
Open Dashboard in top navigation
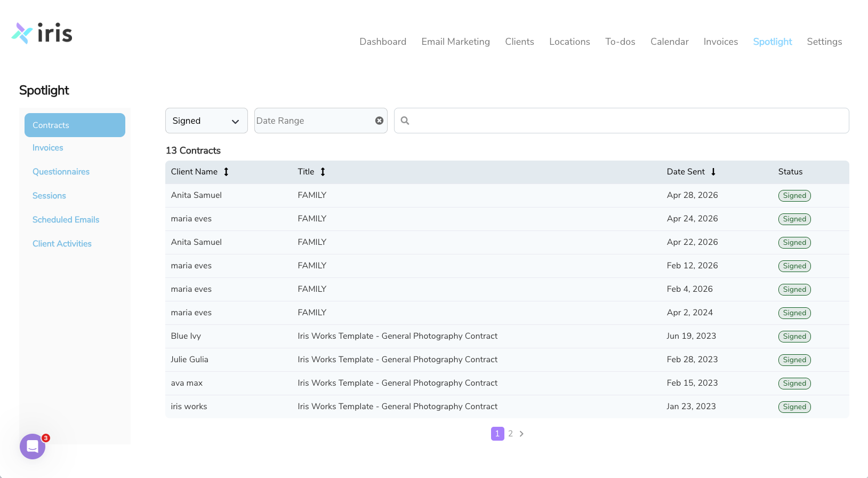coord(383,42)
